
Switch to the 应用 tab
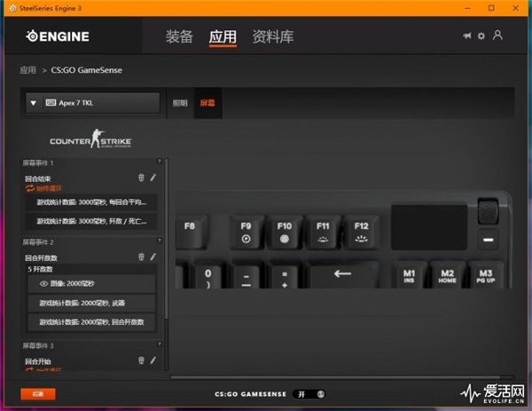click(223, 36)
